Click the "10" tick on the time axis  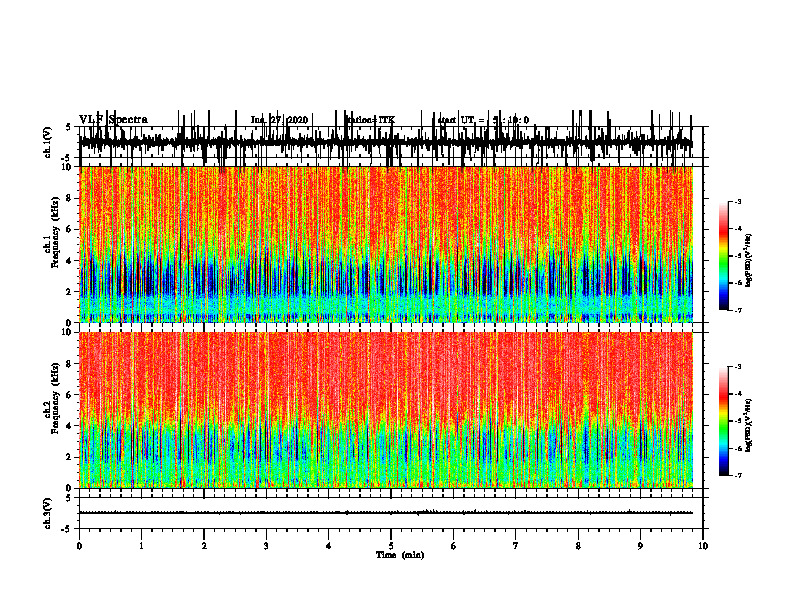[x=703, y=546]
